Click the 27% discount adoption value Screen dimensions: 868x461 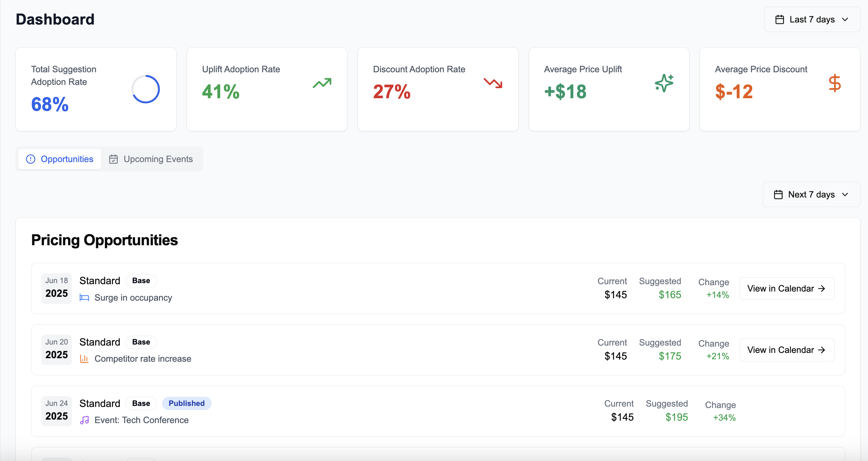[392, 92]
